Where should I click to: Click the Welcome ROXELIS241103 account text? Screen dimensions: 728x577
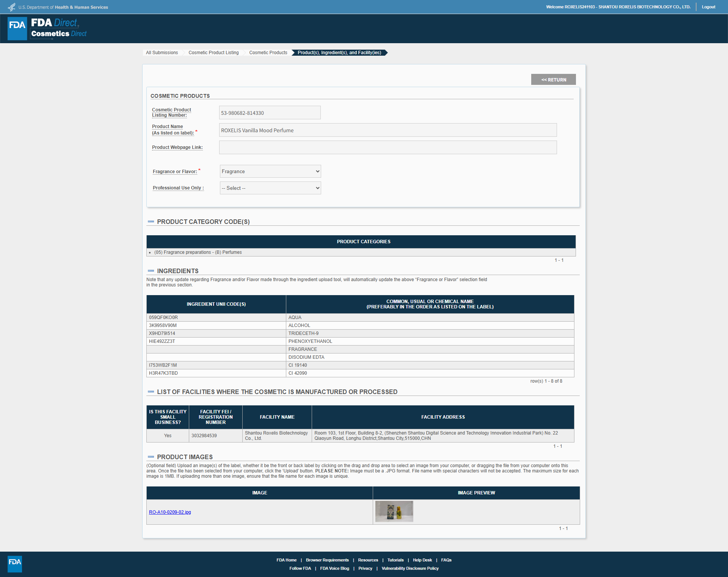(618, 7)
